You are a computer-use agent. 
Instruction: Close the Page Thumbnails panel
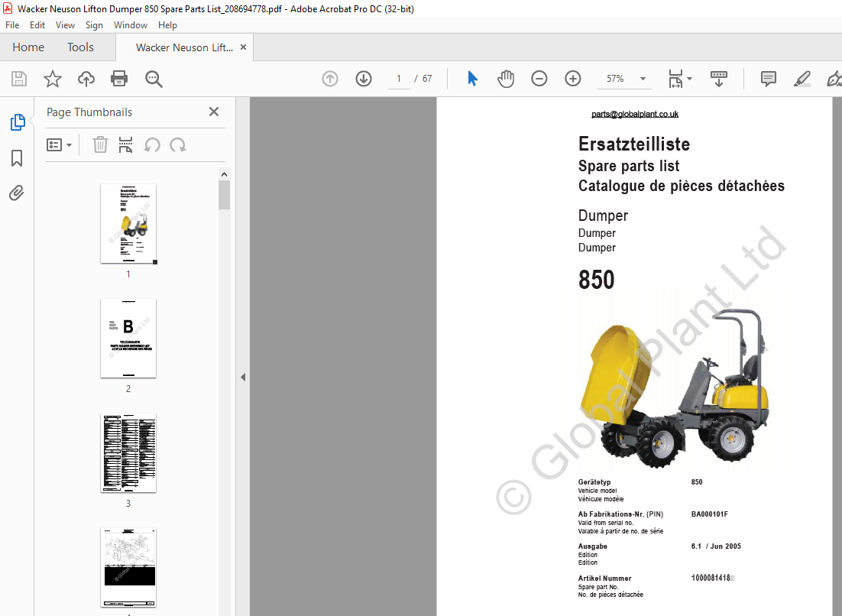tap(214, 112)
